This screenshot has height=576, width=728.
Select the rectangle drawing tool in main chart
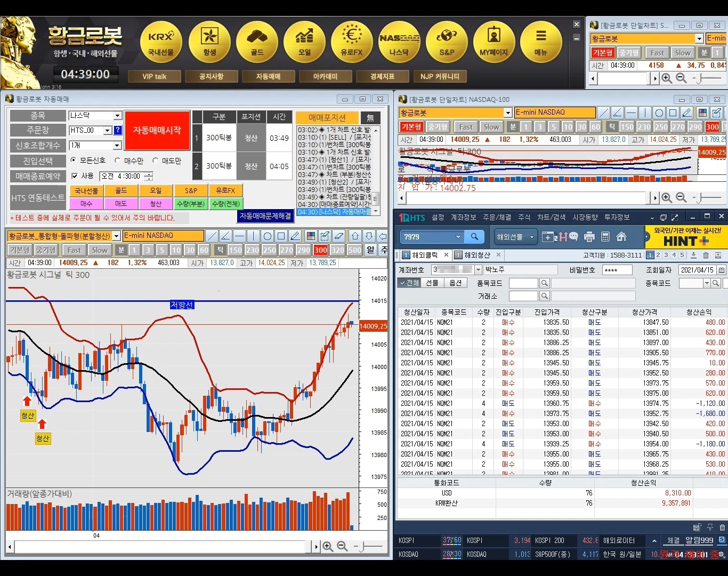tap(281, 236)
